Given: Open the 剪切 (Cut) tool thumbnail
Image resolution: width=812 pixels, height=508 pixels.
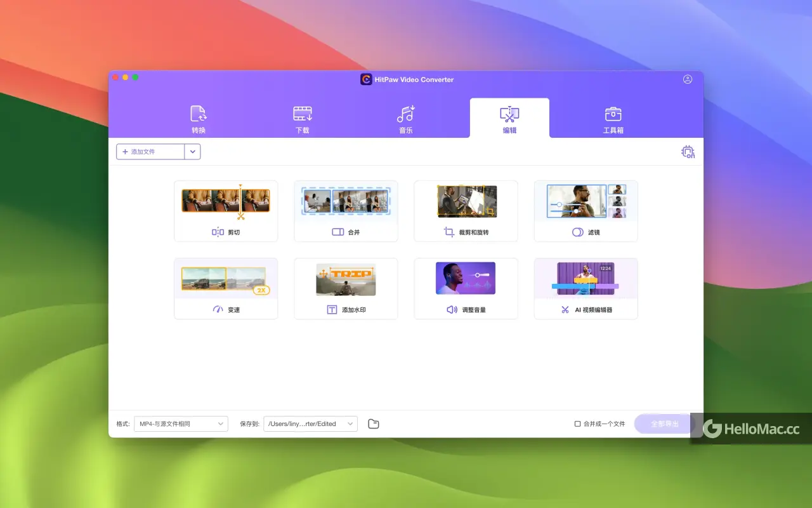Looking at the screenshot, I should pos(226,200).
